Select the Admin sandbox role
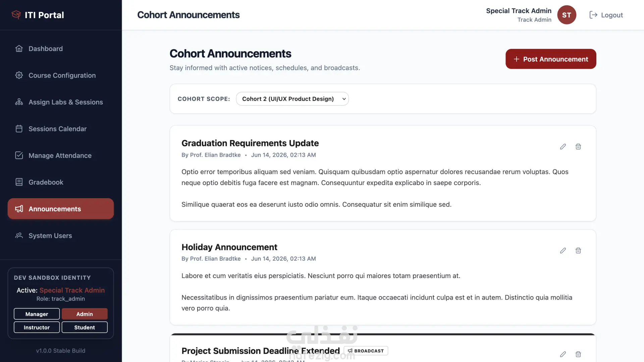The width and height of the screenshot is (644, 362). (x=85, y=314)
